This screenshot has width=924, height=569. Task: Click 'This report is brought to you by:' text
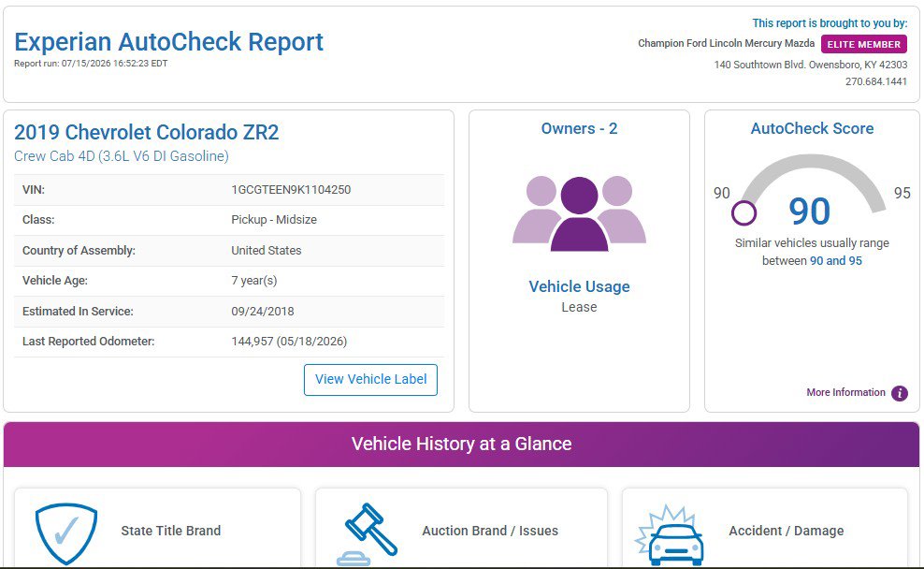tap(830, 23)
